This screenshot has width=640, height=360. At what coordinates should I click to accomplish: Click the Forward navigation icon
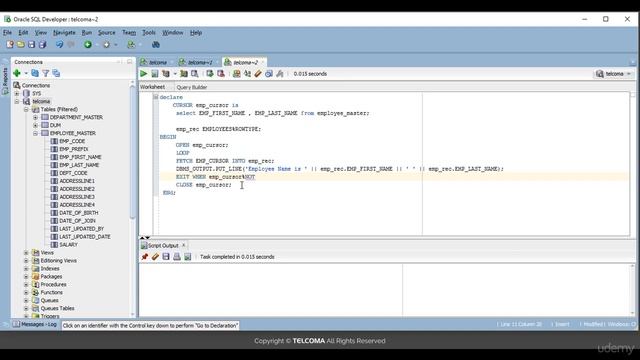107,44
